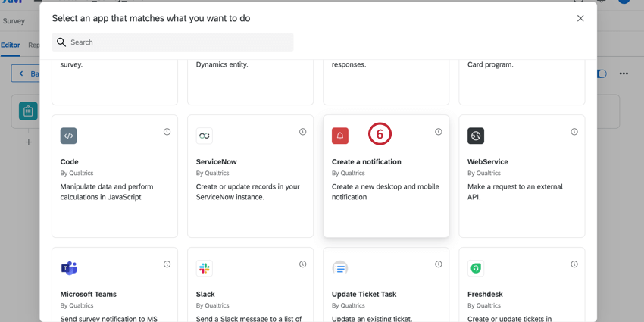Open info icon on Update Ticket Task card
Viewport: 644px width, 322px height.
[x=439, y=264]
